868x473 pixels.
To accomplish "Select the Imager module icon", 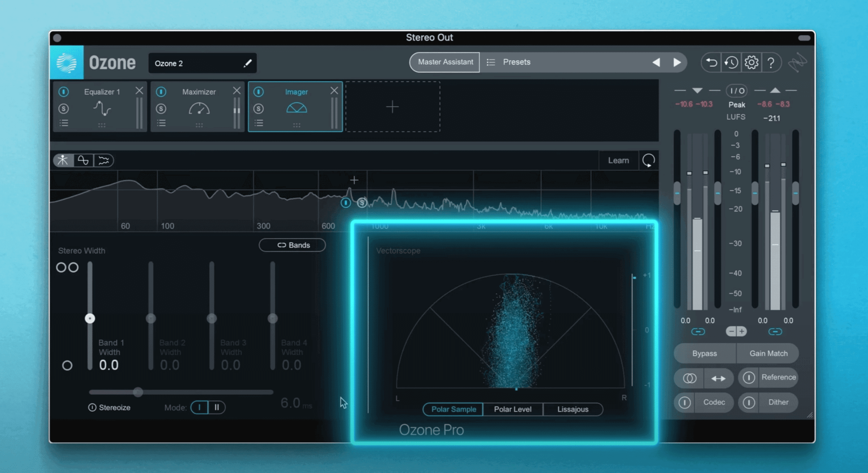I will click(x=297, y=108).
